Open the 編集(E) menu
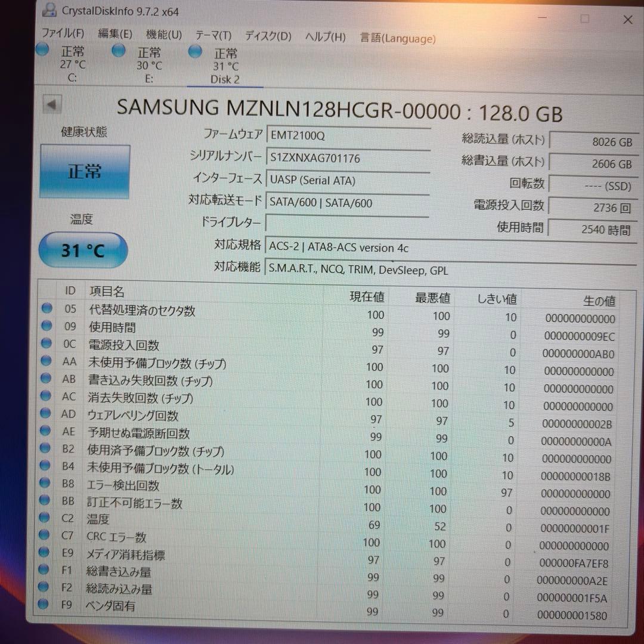Viewport: 644px width, 644px height. coord(115,33)
